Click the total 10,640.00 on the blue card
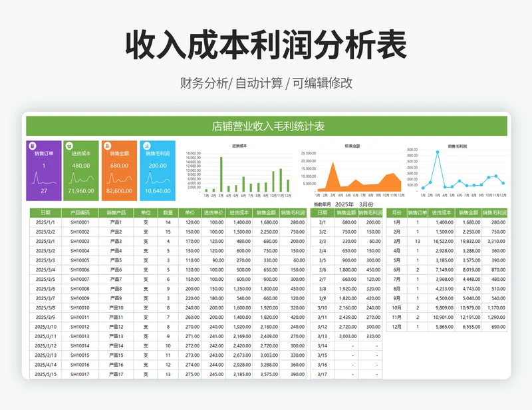Image resolution: width=532 pixels, height=410 pixels. [158, 191]
